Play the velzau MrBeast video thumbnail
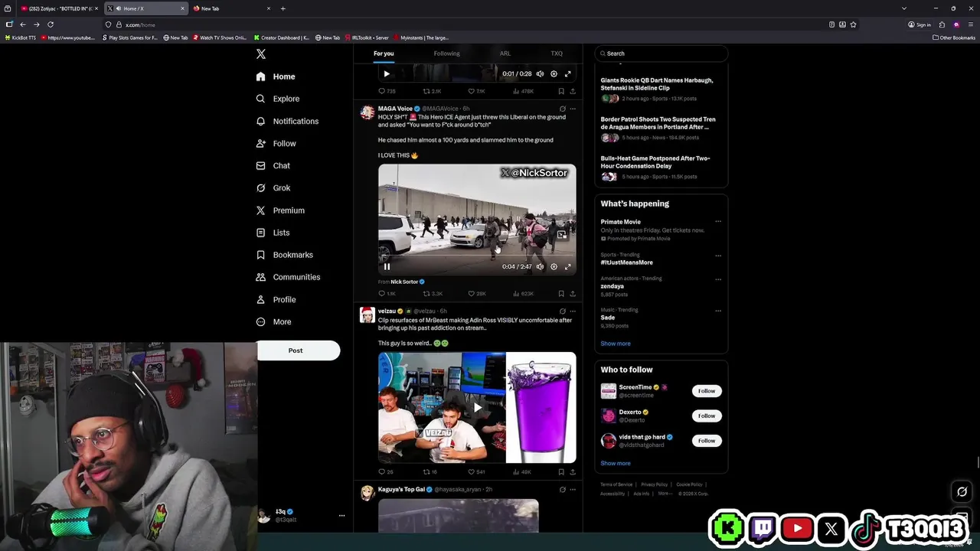 pyautogui.click(x=477, y=407)
